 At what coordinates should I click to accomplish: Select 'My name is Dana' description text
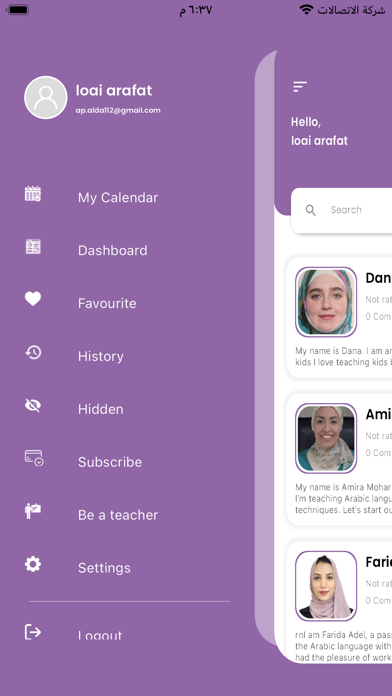coord(344,356)
